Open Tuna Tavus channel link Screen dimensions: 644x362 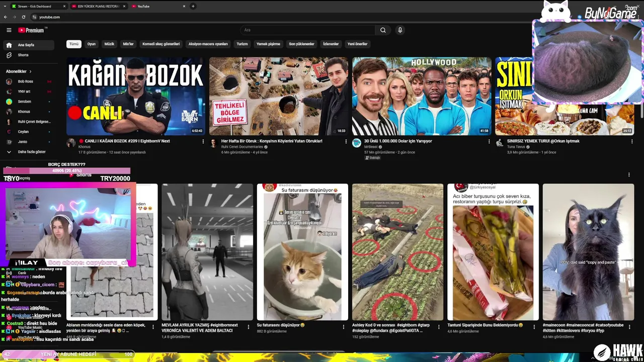[x=516, y=147]
